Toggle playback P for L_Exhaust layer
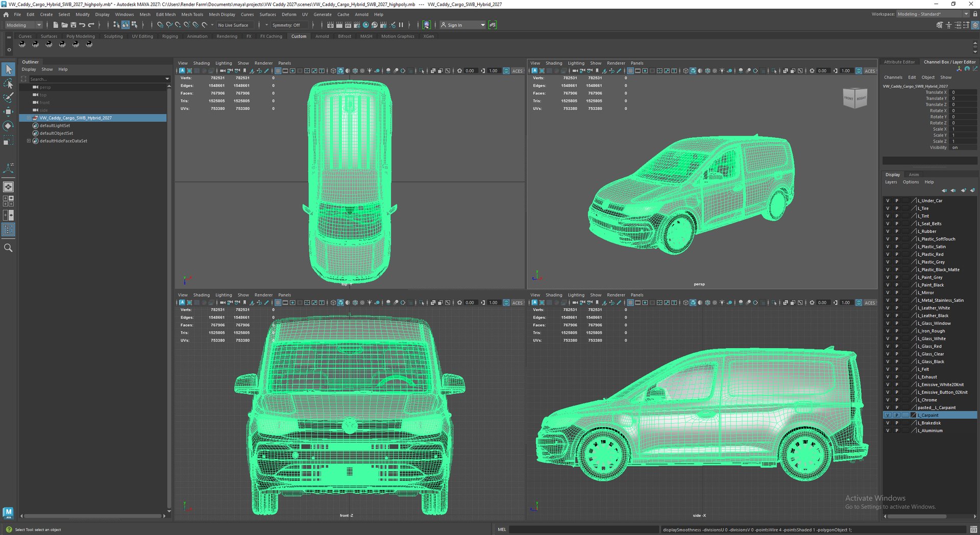 coord(897,377)
